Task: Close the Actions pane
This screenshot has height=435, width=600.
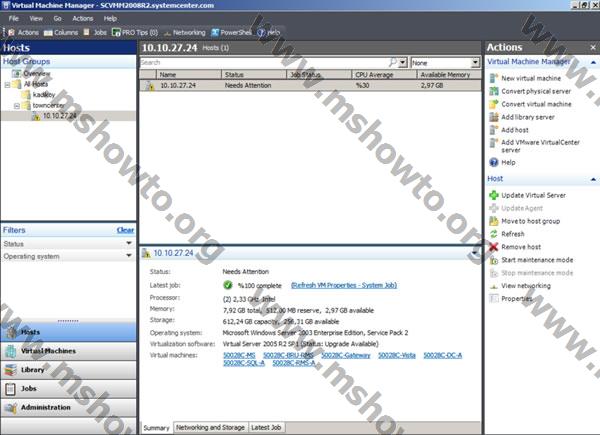Action: 593,47
